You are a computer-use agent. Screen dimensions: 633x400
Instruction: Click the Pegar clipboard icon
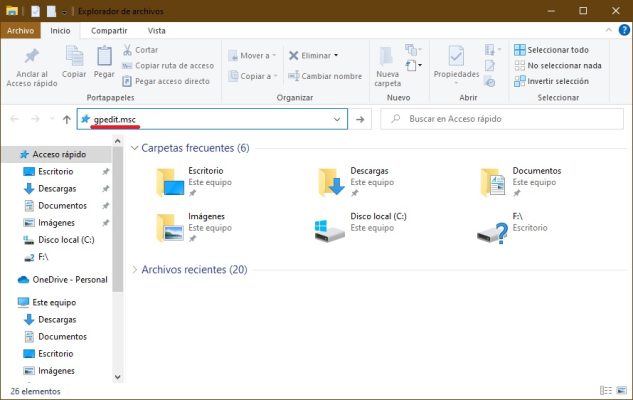[104, 55]
